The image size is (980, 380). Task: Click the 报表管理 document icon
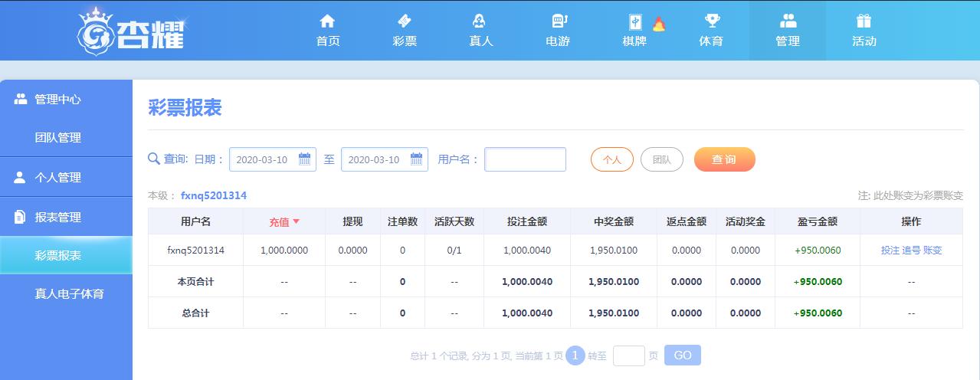point(20,217)
